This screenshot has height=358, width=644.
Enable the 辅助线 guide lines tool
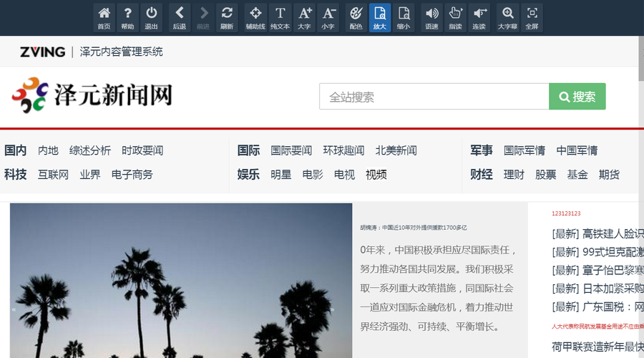(x=255, y=17)
